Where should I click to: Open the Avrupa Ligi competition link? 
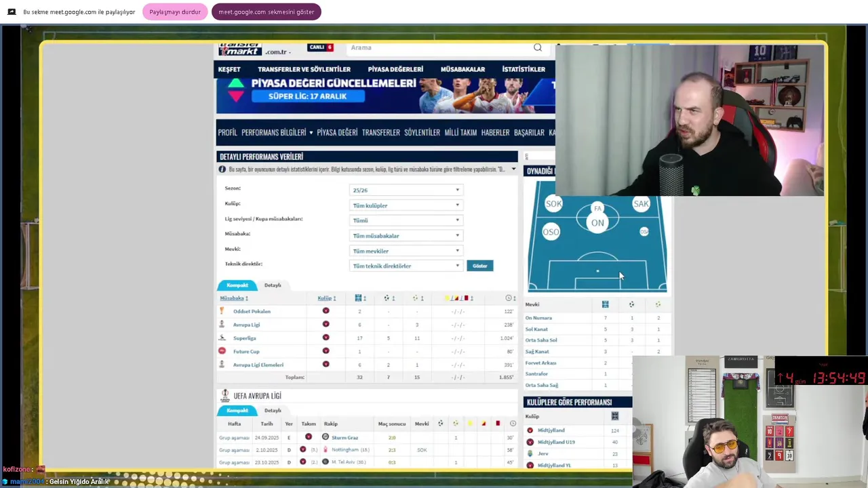246,325
